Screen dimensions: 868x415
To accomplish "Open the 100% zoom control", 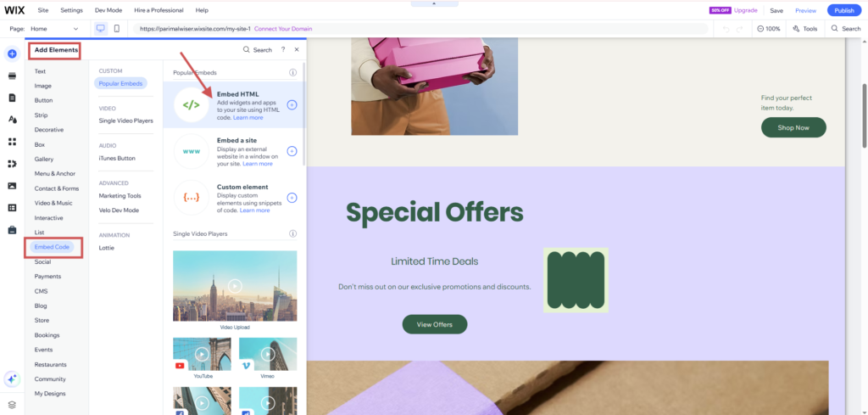I will pyautogui.click(x=768, y=28).
